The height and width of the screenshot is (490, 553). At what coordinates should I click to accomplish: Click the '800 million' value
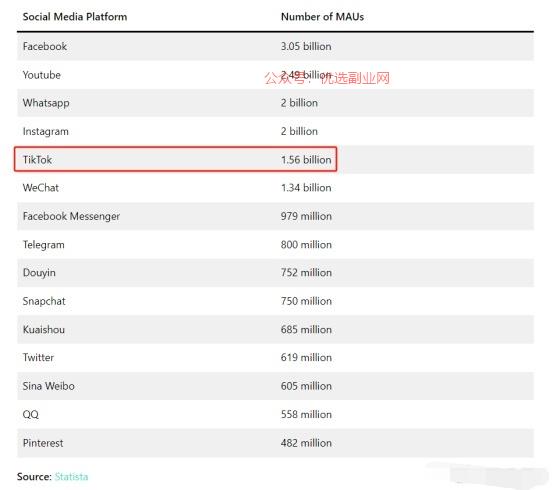click(306, 244)
